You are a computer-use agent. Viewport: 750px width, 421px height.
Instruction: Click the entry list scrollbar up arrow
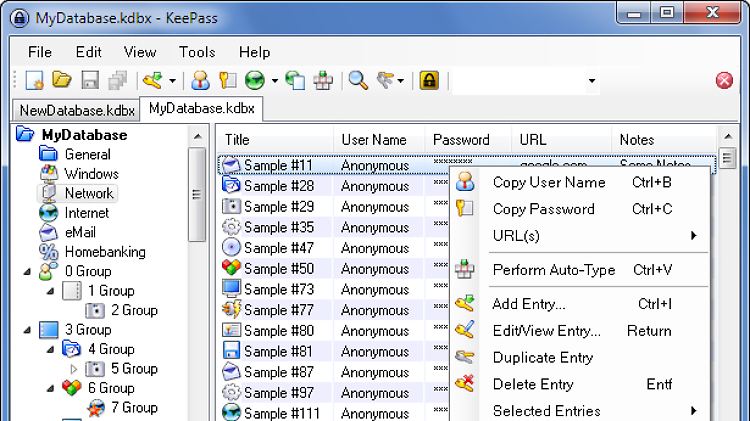click(x=728, y=137)
